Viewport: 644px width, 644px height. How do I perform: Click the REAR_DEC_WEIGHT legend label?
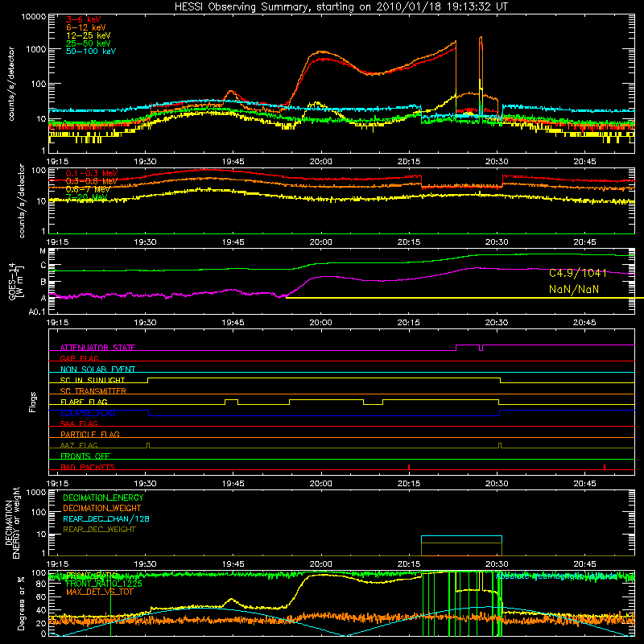(x=99, y=530)
